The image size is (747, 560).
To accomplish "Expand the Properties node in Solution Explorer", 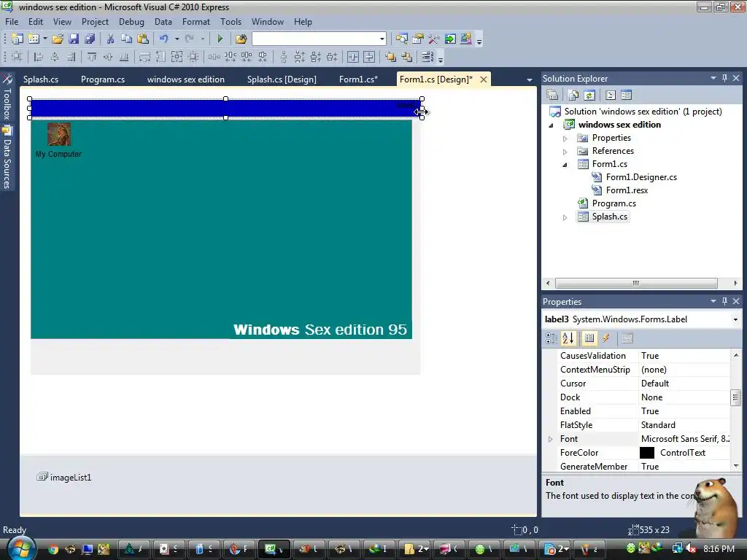I will (565, 139).
